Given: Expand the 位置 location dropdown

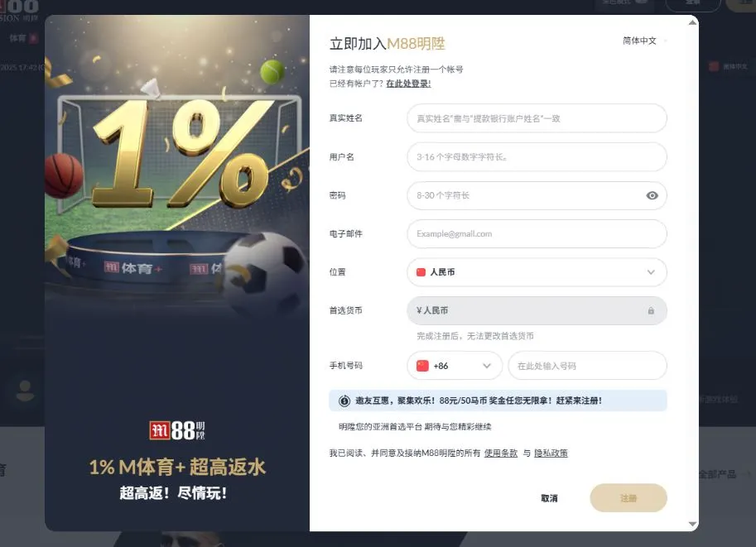Looking at the screenshot, I should pyautogui.click(x=537, y=272).
